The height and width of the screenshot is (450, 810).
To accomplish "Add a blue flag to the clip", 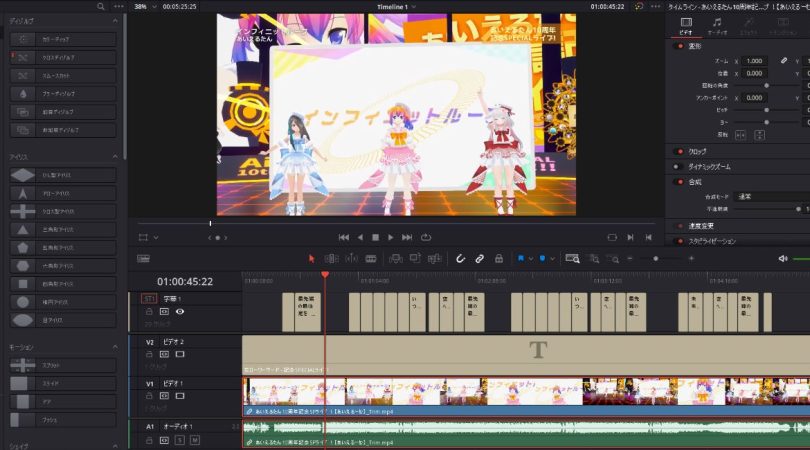I will pyautogui.click(x=521, y=258).
